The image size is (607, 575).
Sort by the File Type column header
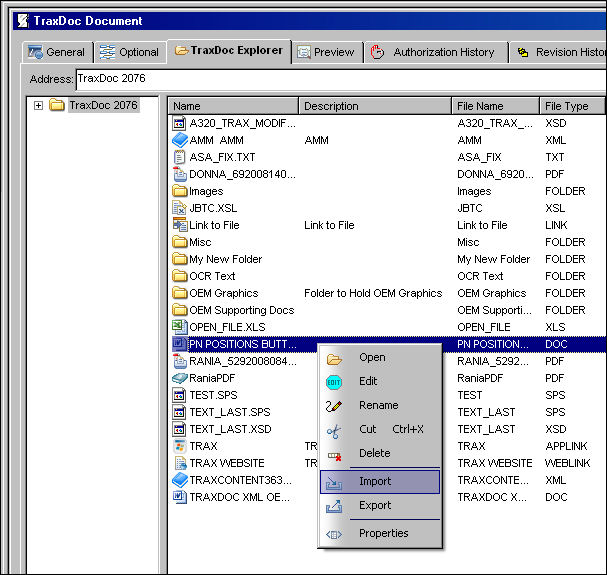(x=572, y=106)
